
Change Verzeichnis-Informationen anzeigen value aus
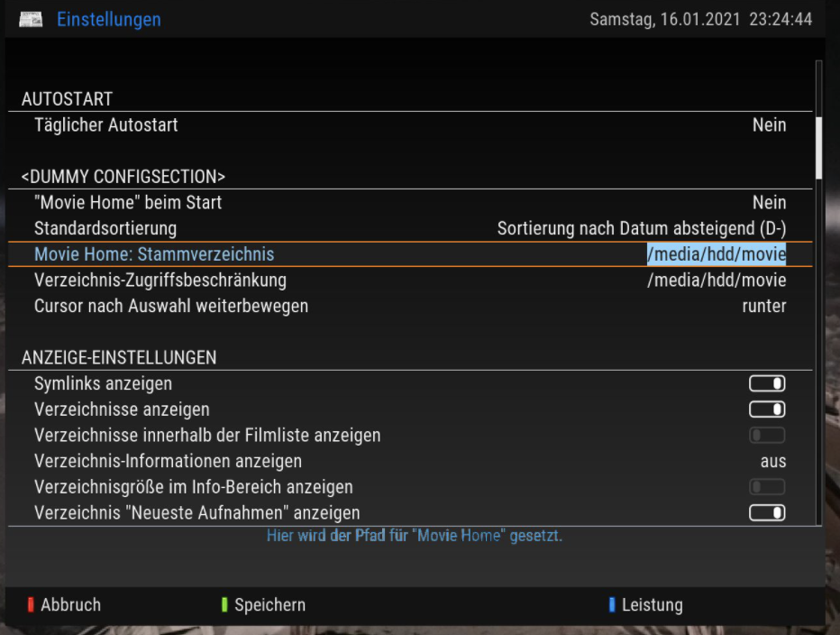point(772,461)
